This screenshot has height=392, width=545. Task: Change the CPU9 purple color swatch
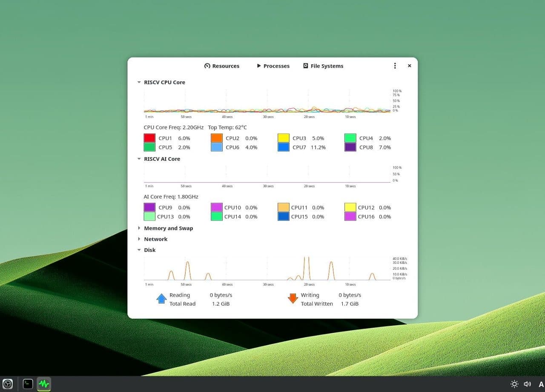click(149, 208)
